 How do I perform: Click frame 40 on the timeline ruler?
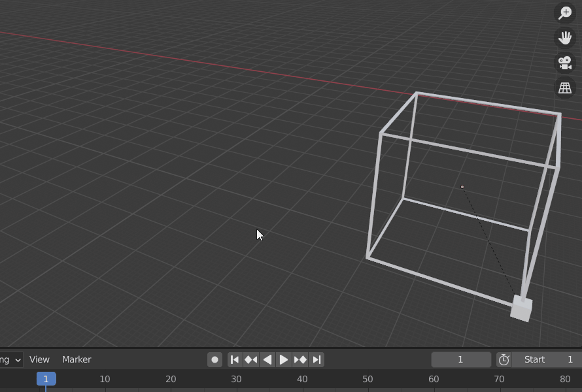click(302, 379)
